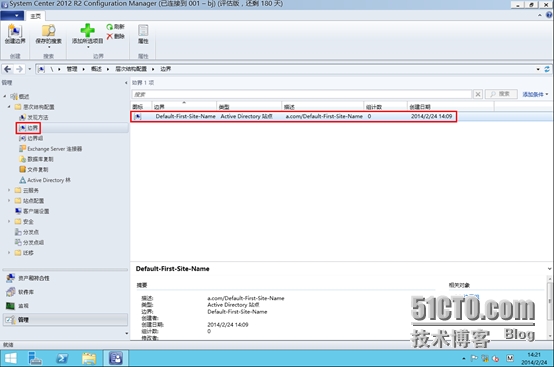Collapse the 概述 tree node
This screenshot has height=367, width=554.
coord(5,96)
